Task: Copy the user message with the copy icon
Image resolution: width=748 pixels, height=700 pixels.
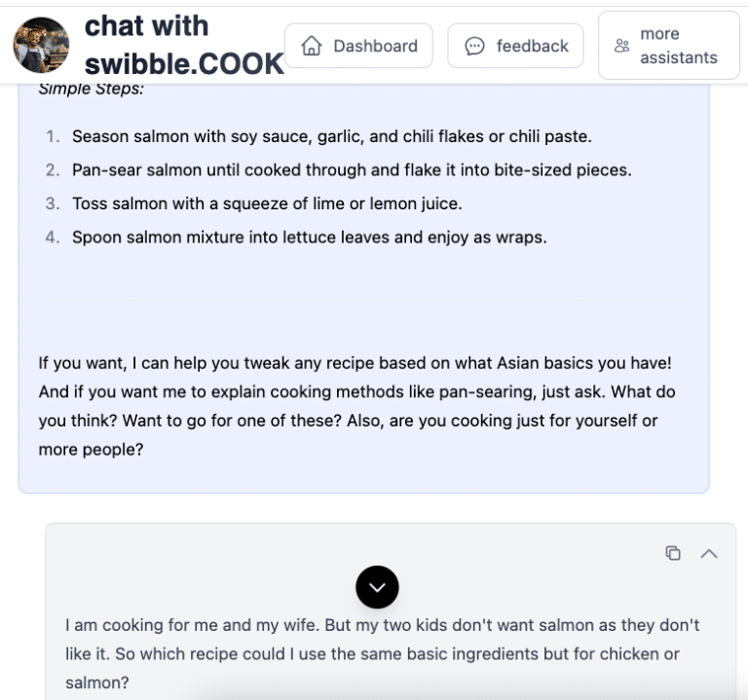Action: tap(673, 553)
